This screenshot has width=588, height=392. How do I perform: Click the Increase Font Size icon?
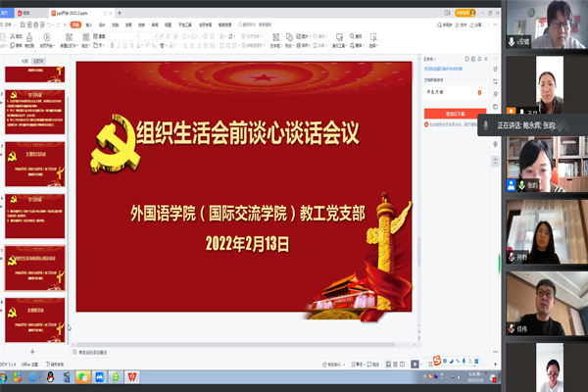click(162, 36)
